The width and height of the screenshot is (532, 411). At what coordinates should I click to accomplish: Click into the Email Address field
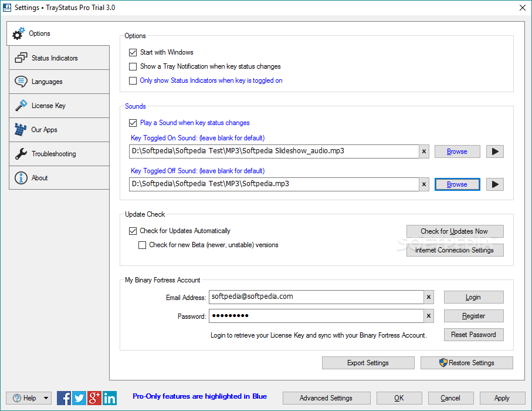pos(316,297)
